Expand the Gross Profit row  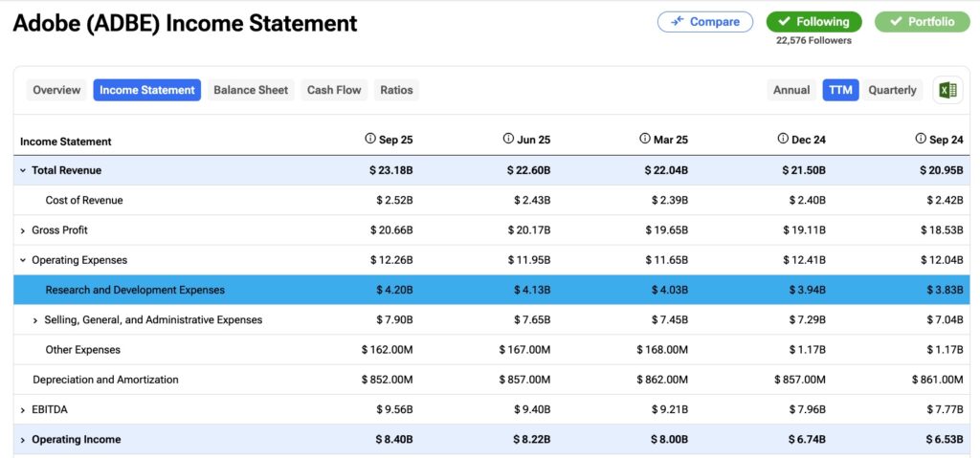click(23, 230)
